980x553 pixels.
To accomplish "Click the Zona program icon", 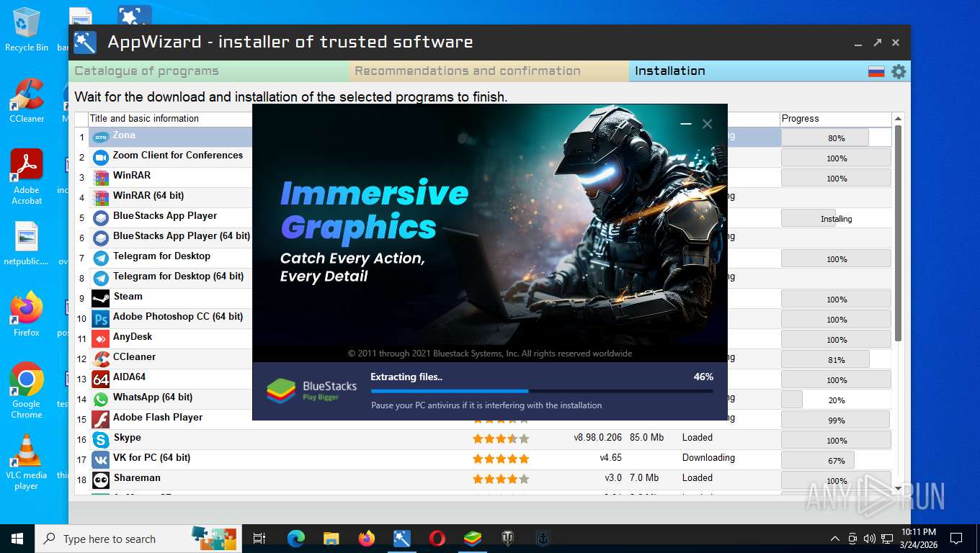I will pos(100,137).
